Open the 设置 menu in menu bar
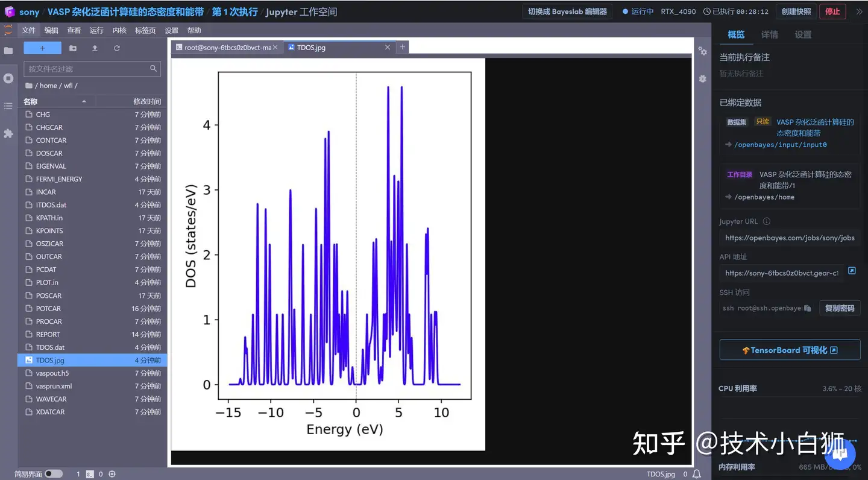 pos(172,30)
